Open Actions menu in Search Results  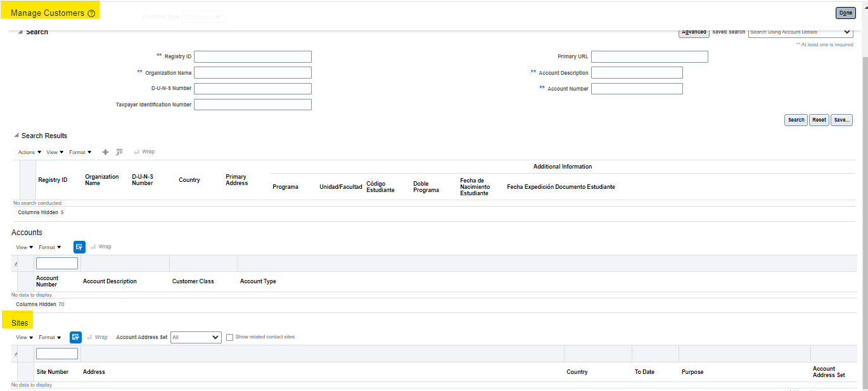[x=30, y=152]
